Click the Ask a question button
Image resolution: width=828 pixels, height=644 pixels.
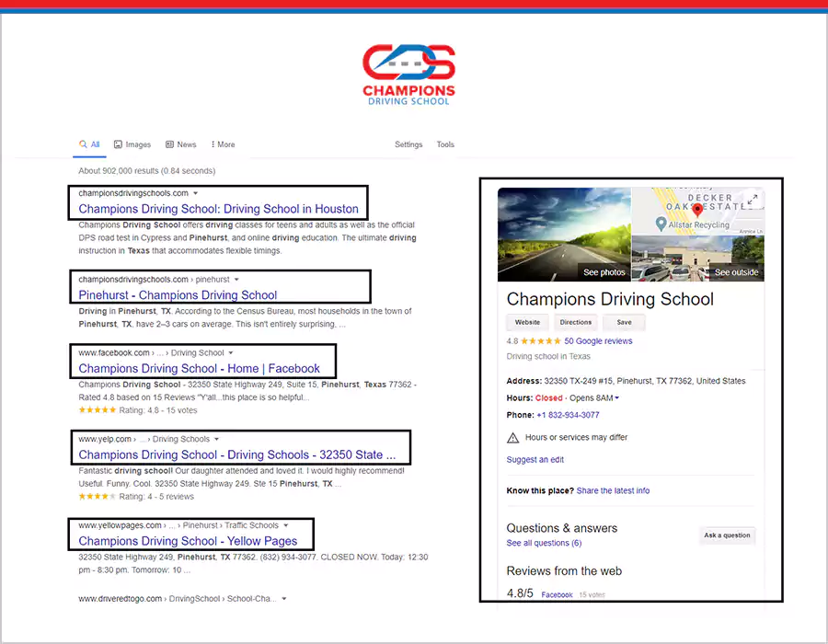727,535
